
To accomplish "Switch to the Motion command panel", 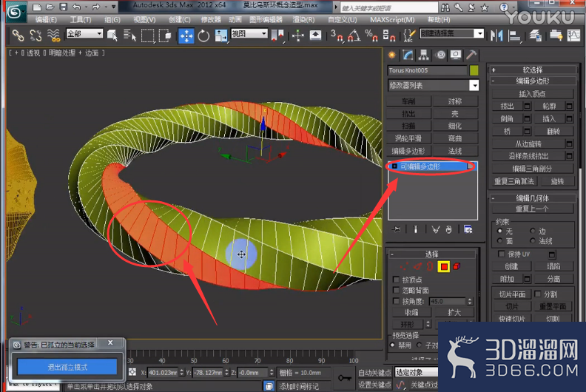I will coord(441,55).
